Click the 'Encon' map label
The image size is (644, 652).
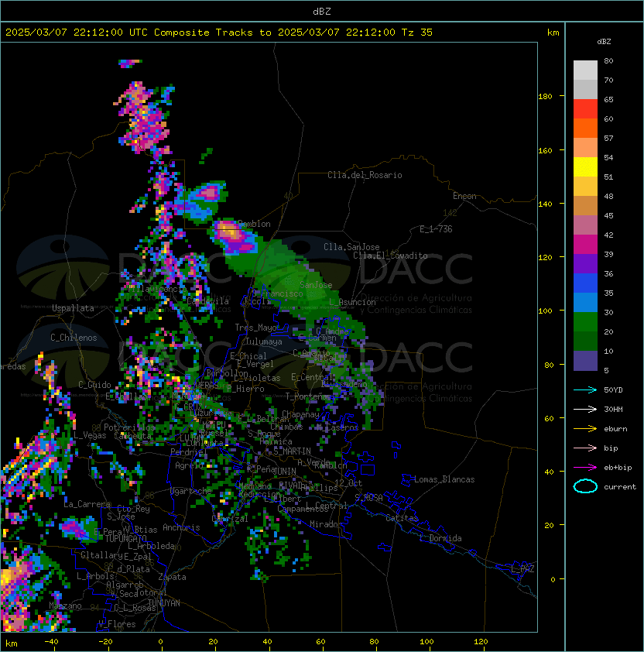[464, 196]
